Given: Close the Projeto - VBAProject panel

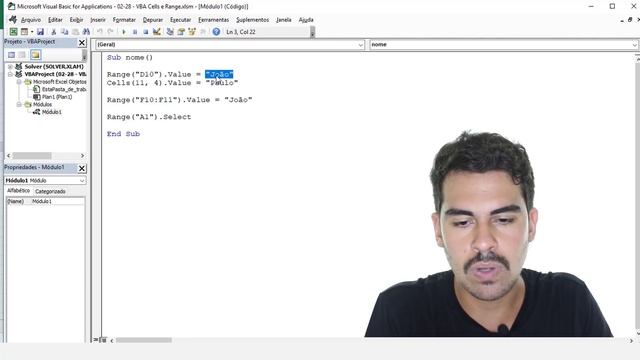Looking at the screenshot, I should click(82, 42).
